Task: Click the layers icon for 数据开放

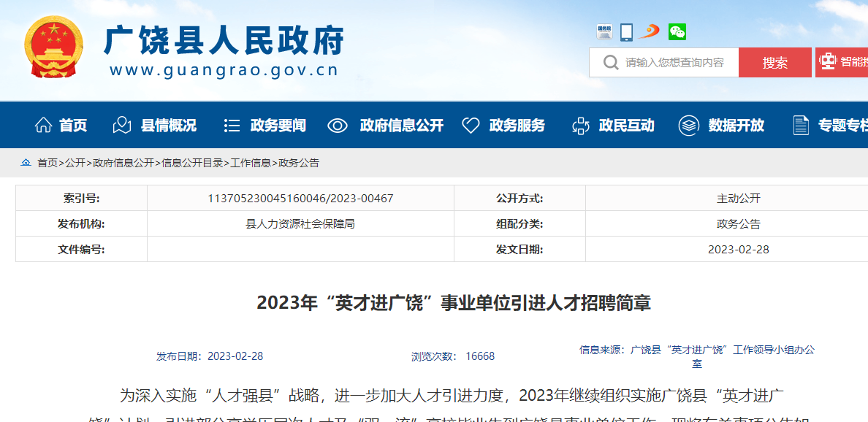Action: click(689, 126)
